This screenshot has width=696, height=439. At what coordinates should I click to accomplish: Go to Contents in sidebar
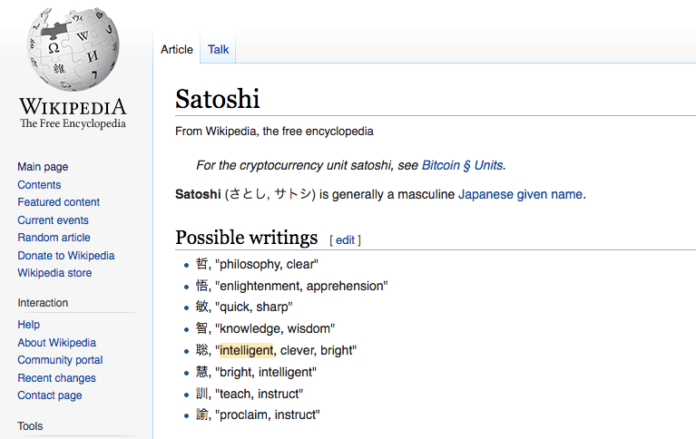coord(39,185)
